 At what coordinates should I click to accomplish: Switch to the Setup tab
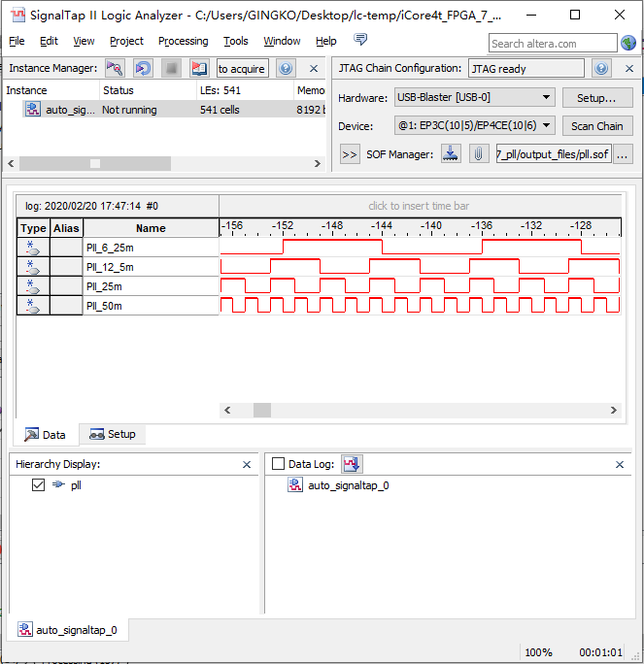click(x=113, y=434)
